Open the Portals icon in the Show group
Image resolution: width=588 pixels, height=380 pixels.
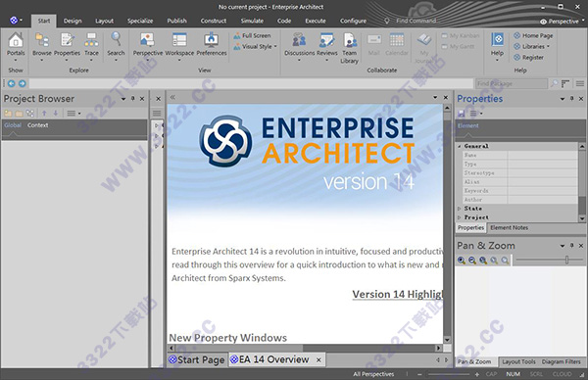[x=16, y=40]
